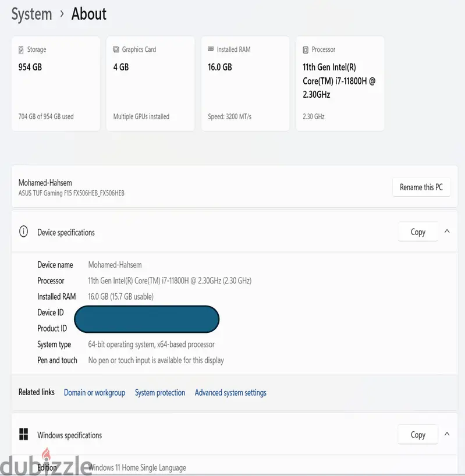The image size is (465, 476).
Task: Click the Pen and touch label
Action: click(x=57, y=360)
